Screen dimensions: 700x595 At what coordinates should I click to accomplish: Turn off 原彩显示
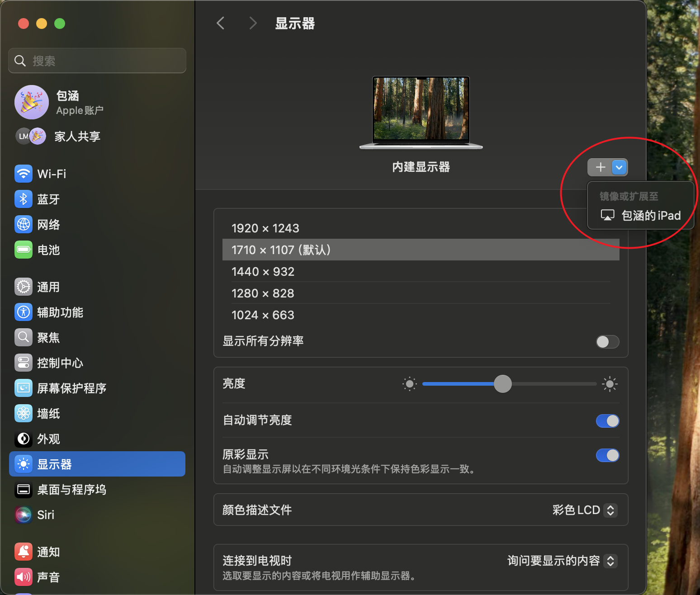click(x=607, y=455)
